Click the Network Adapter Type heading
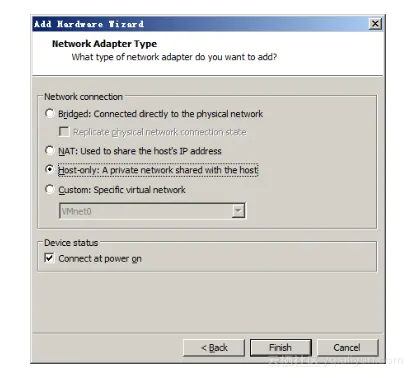Viewport: 414px width, 378px height. point(104,44)
